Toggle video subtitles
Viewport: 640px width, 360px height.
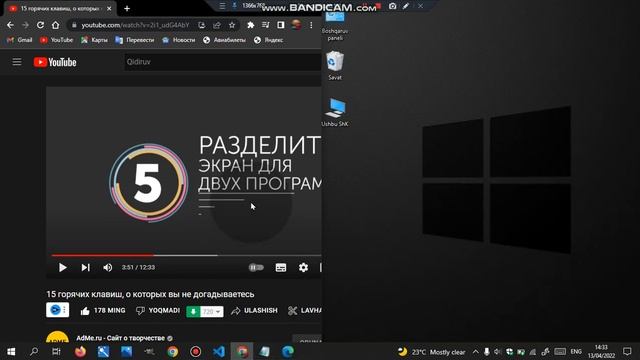(x=281, y=267)
